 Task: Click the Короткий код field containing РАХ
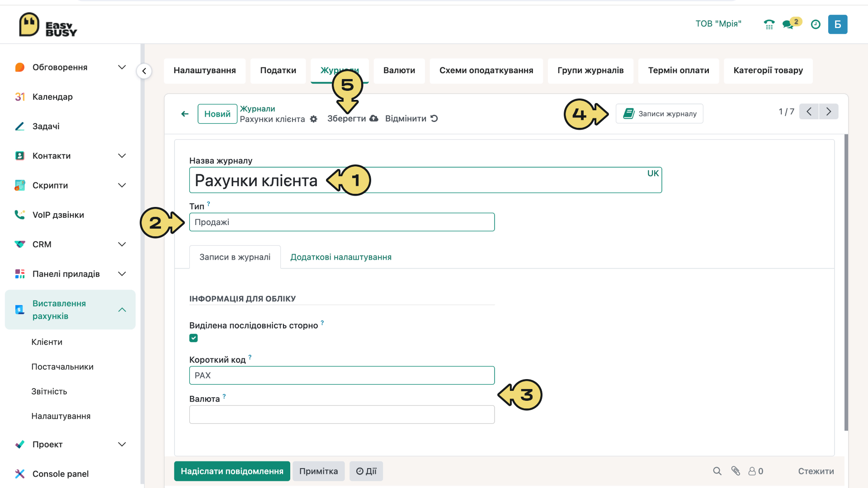tap(342, 375)
